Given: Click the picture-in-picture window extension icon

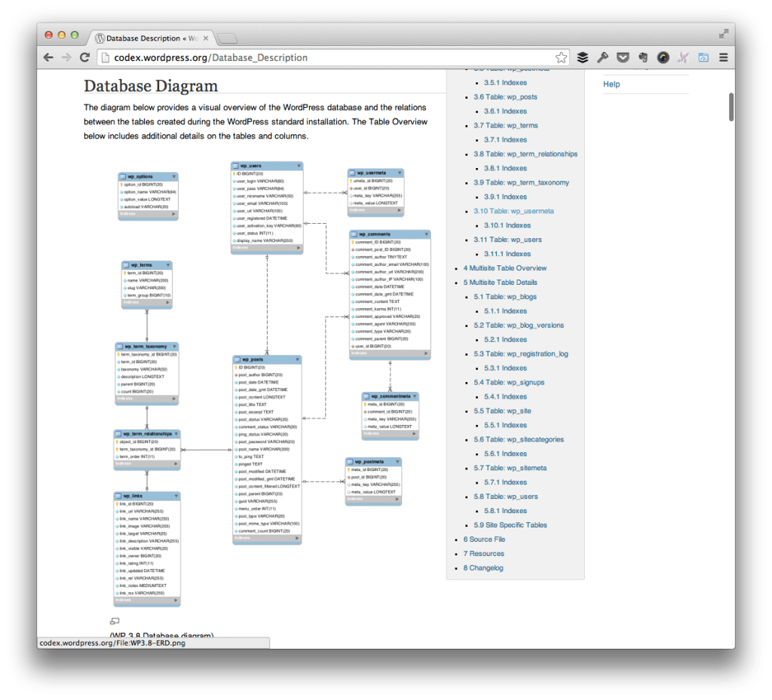Looking at the screenshot, I should [x=703, y=57].
